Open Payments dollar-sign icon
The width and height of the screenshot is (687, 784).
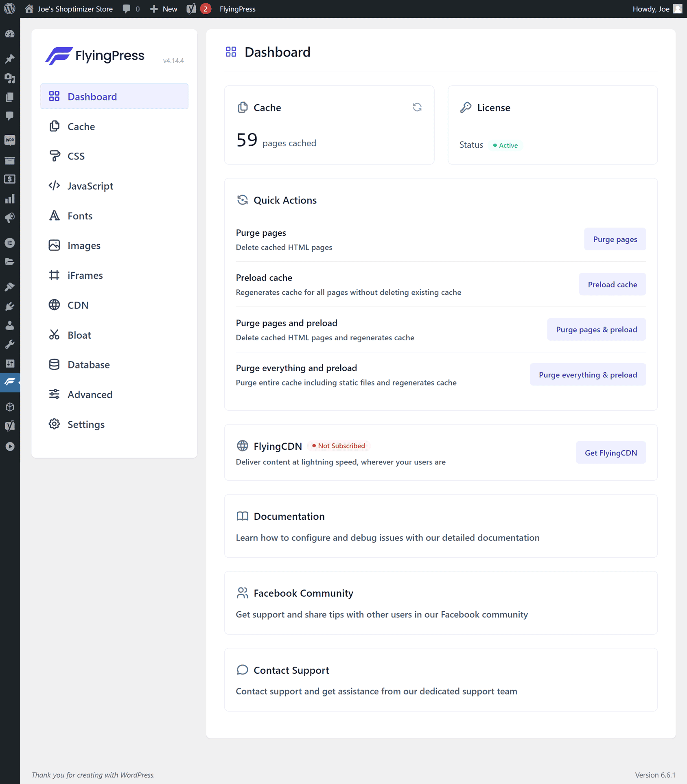(10, 179)
